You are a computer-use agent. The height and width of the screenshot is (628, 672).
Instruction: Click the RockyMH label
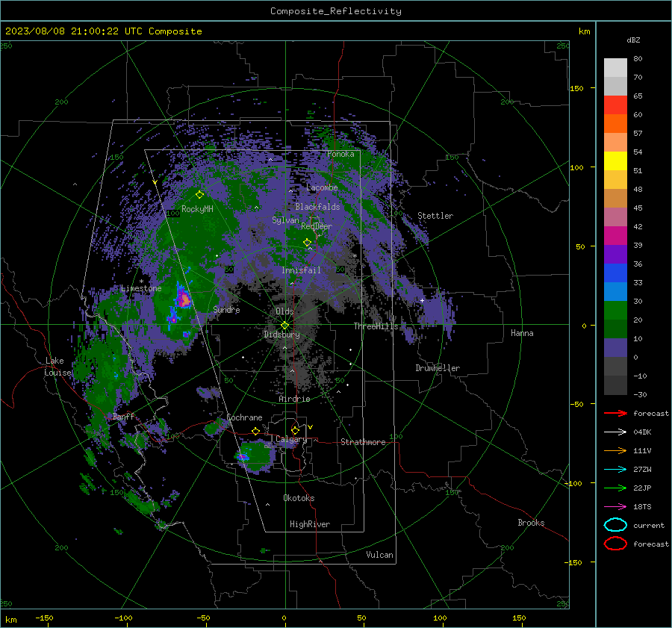tap(197, 209)
